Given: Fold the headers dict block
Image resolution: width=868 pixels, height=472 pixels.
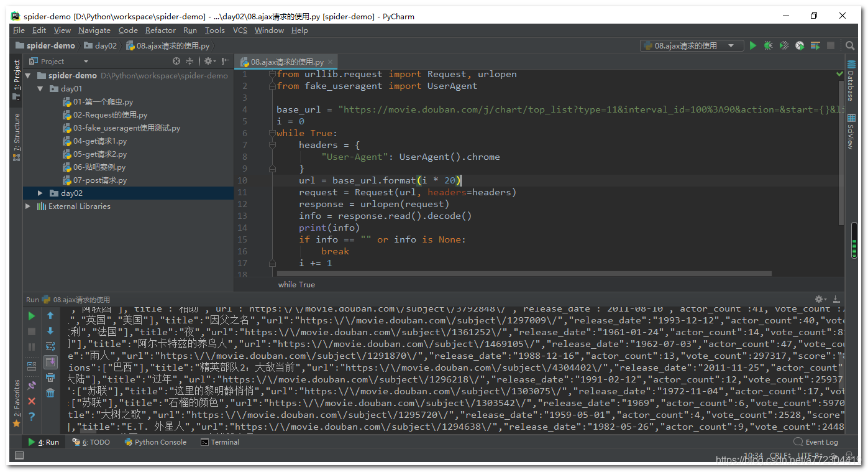Looking at the screenshot, I should [272, 145].
